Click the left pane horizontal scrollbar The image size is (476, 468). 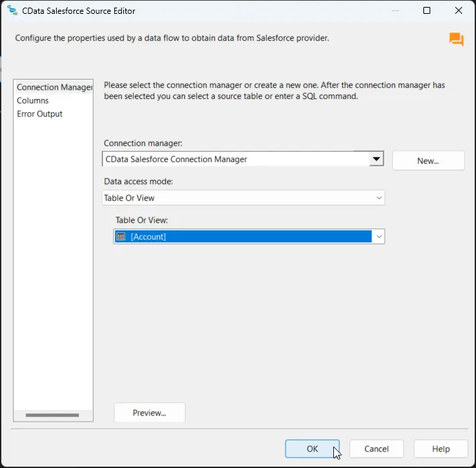pyautogui.click(x=52, y=415)
